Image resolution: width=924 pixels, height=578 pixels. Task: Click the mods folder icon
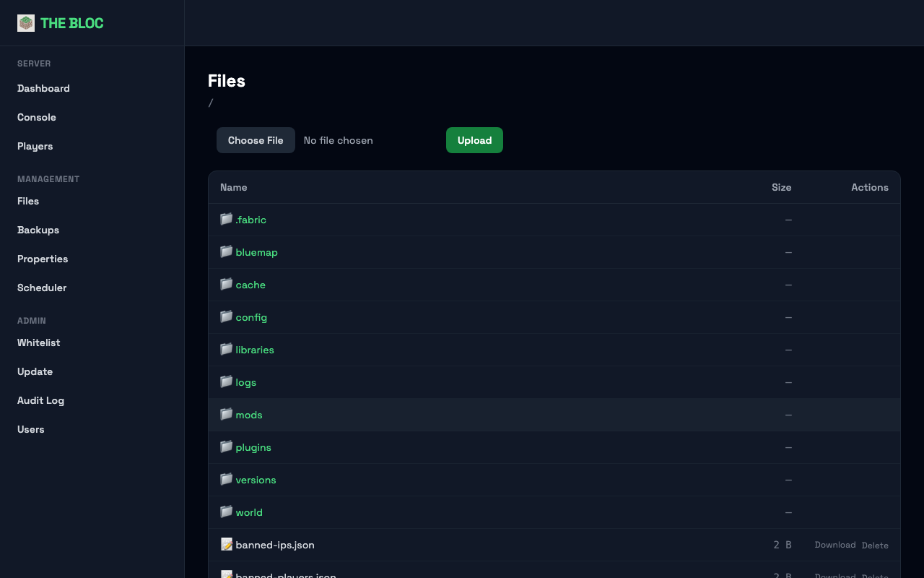[226, 414]
